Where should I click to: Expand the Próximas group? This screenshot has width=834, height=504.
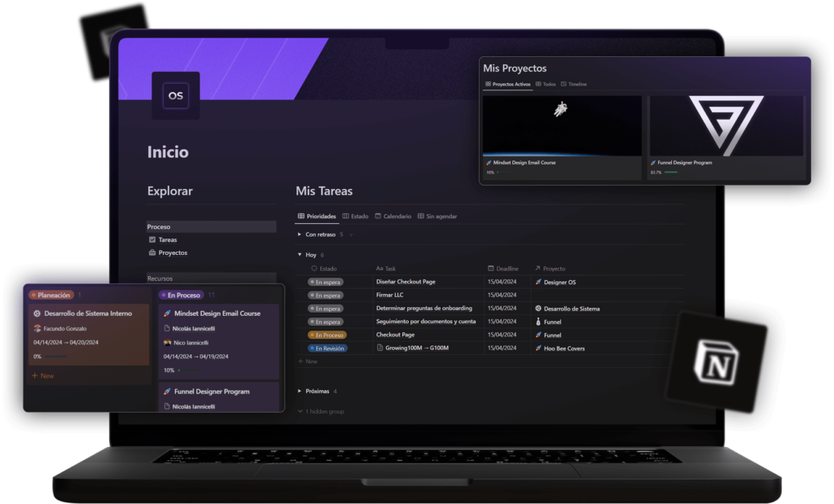pyautogui.click(x=300, y=392)
